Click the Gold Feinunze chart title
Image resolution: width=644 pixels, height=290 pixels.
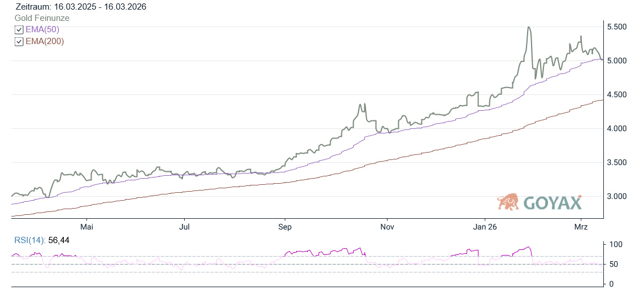click(x=42, y=18)
